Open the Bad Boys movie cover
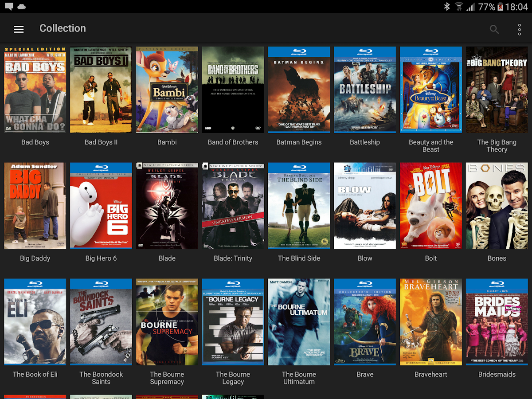This screenshot has height=399, width=532. (35, 90)
